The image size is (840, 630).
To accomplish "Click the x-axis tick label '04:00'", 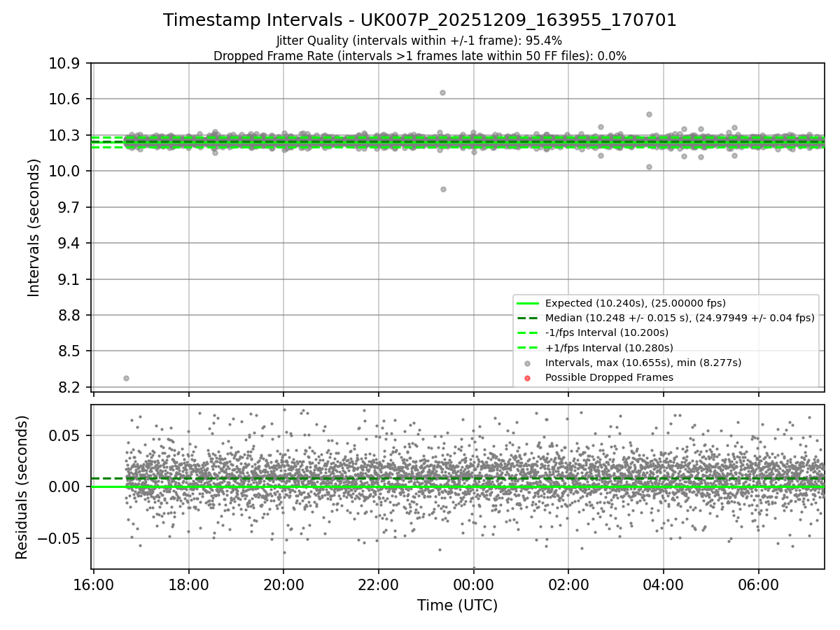I will tap(664, 584).
